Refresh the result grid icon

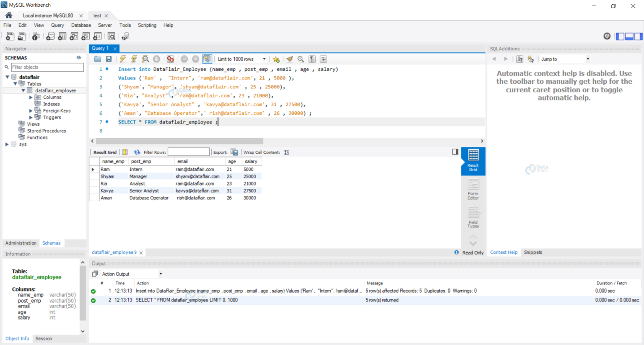[137, 152]
